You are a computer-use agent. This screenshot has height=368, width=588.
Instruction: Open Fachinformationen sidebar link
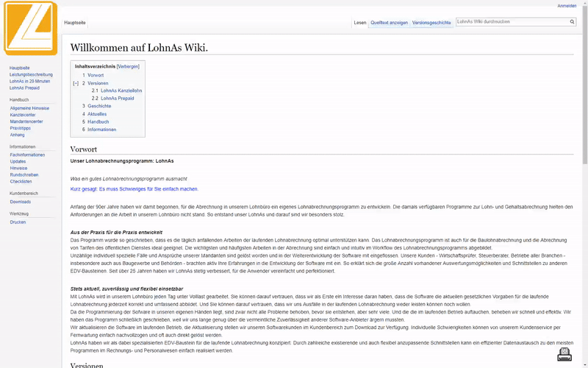pyautogui.click(x=27, y=155)
